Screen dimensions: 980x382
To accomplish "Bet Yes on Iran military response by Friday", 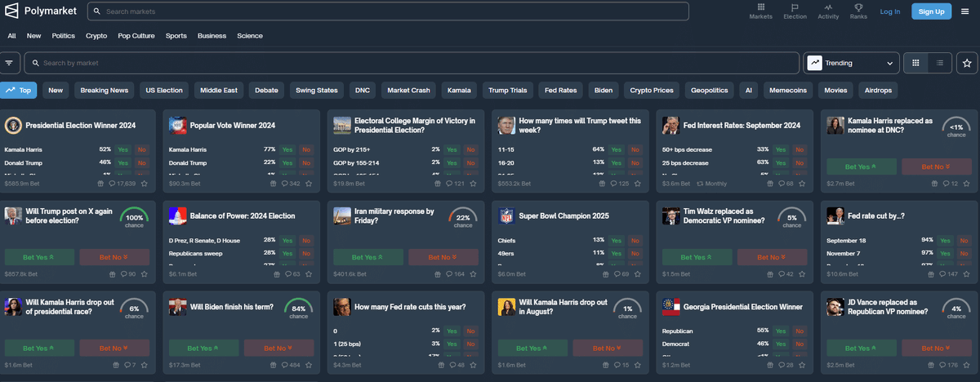I will coord(367,257).
